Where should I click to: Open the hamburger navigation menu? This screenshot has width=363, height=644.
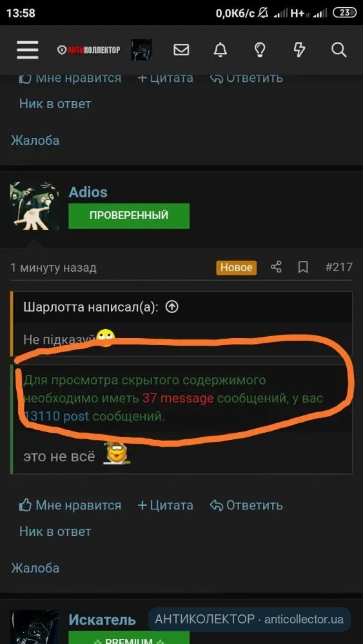click(x=28, y=50)
